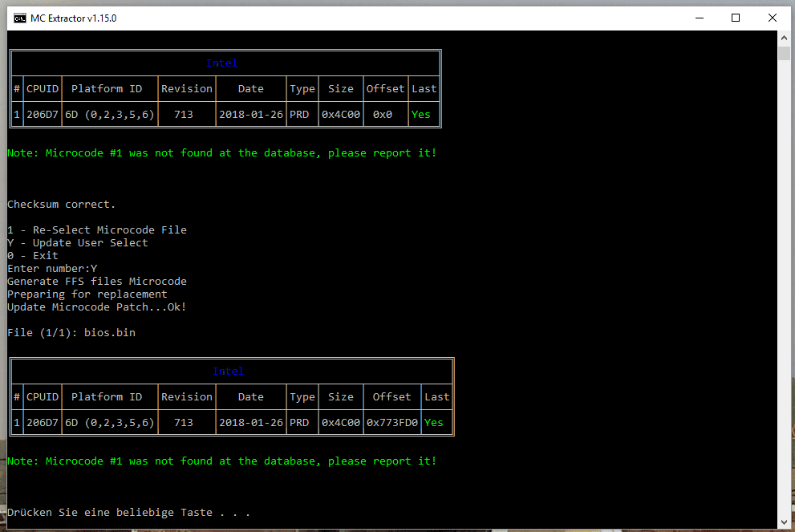This screenshot has width=795, height=532.
Task: Click the first green 'not found at the database' note
Action: tap(222, 153)
